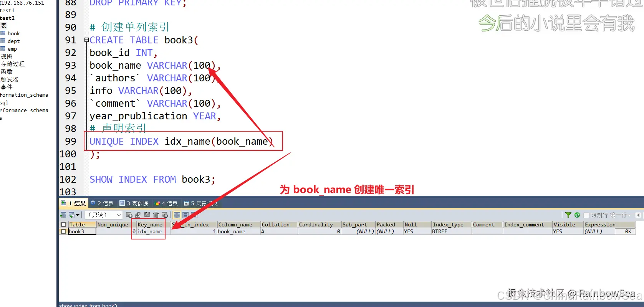Collapse the CREATE TABLE code fold marker
Image resolution: width=644 pixels, height=307 pixels.
(86, 40)
